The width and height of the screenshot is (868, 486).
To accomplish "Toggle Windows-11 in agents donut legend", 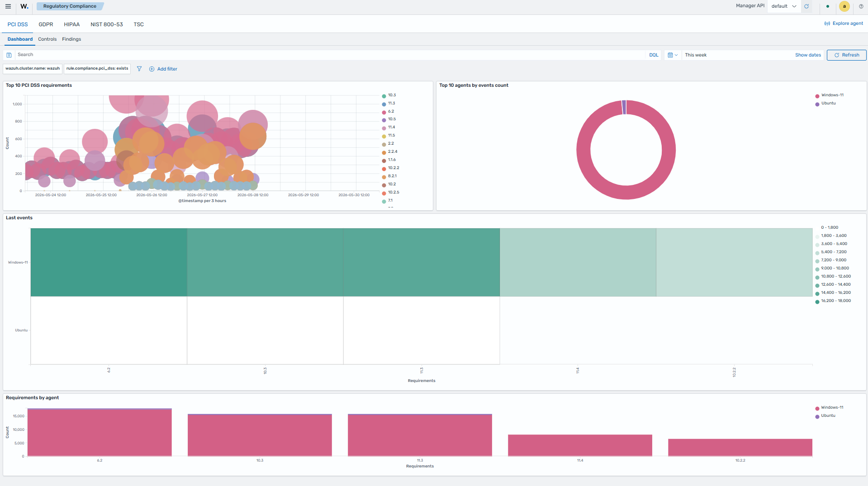I will (830, 95).
